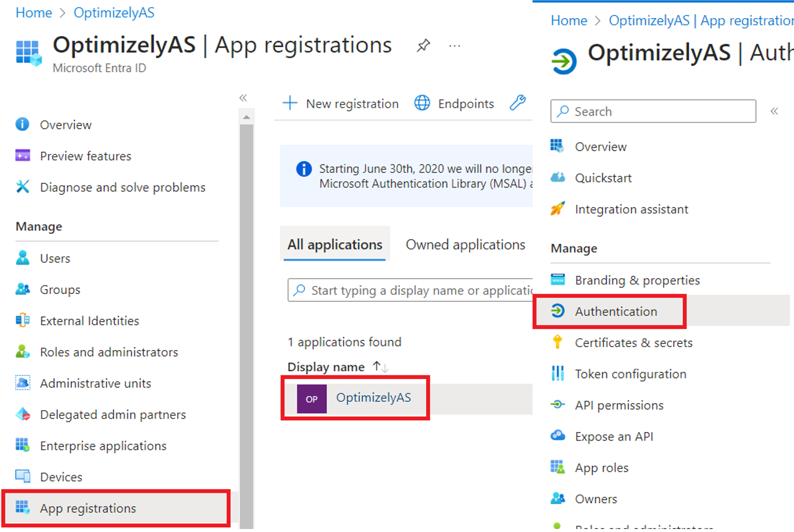Switch to the Owned applications tab

click(465, 245)
